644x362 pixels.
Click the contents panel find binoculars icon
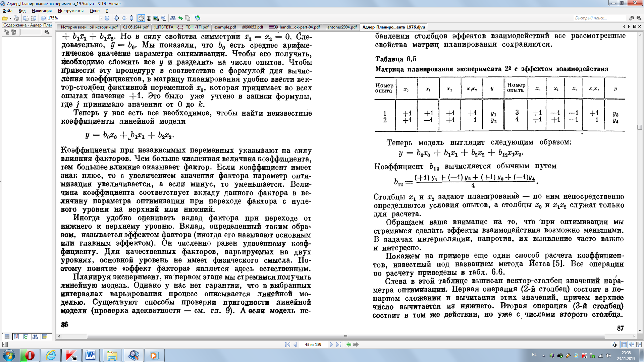click(x=47, y=32)
